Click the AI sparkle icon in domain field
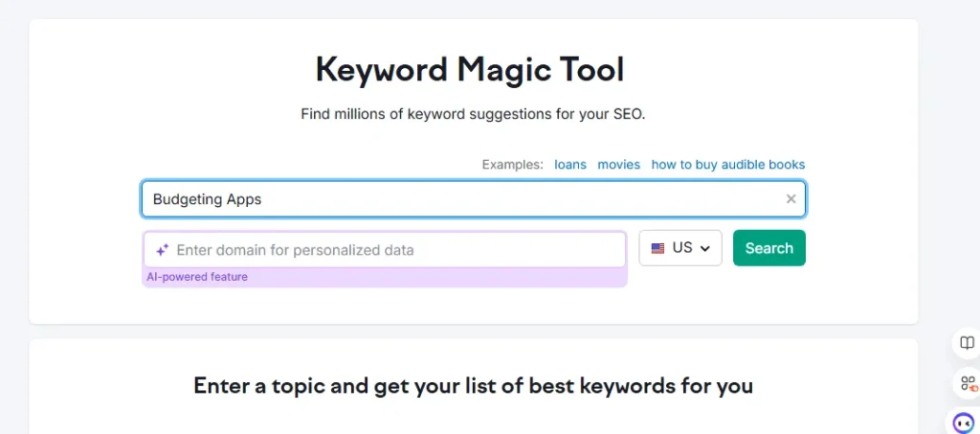Screen dimensions: 980x434 coord(163,250)
